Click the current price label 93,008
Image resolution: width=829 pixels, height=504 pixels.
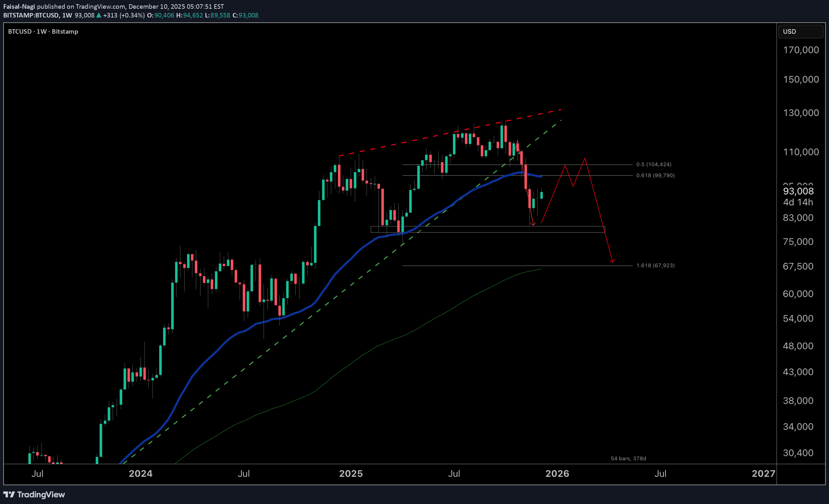point(798,191)
